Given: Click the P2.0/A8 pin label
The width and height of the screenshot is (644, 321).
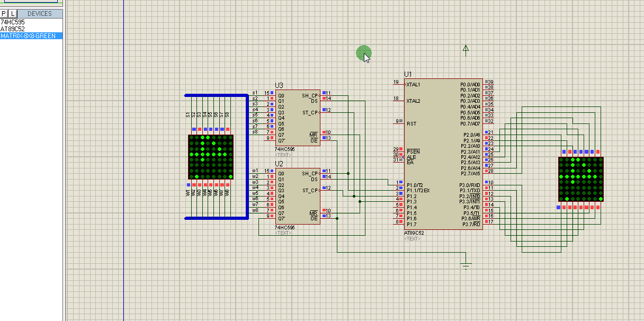Looking at the screenshot, I should pos(471,135).
